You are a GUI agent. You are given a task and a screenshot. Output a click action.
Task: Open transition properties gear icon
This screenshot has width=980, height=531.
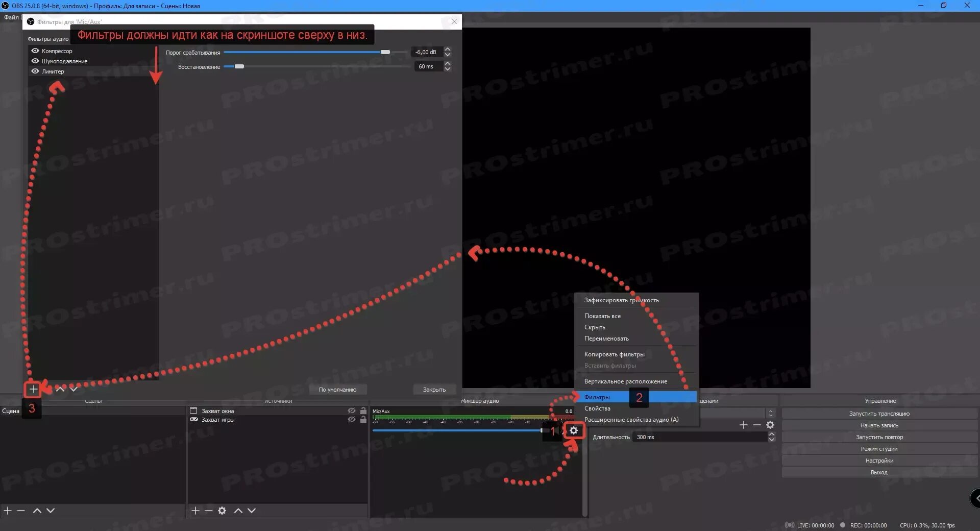point(770,425)
